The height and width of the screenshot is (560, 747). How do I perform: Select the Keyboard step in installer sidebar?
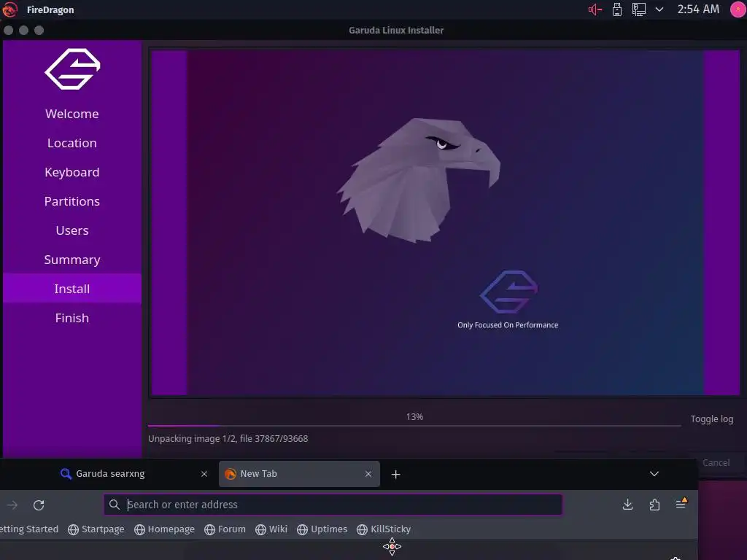[x=72, y=172]
